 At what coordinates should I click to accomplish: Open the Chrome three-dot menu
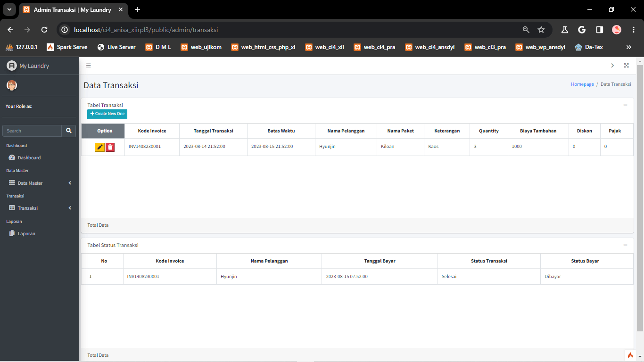633,30
